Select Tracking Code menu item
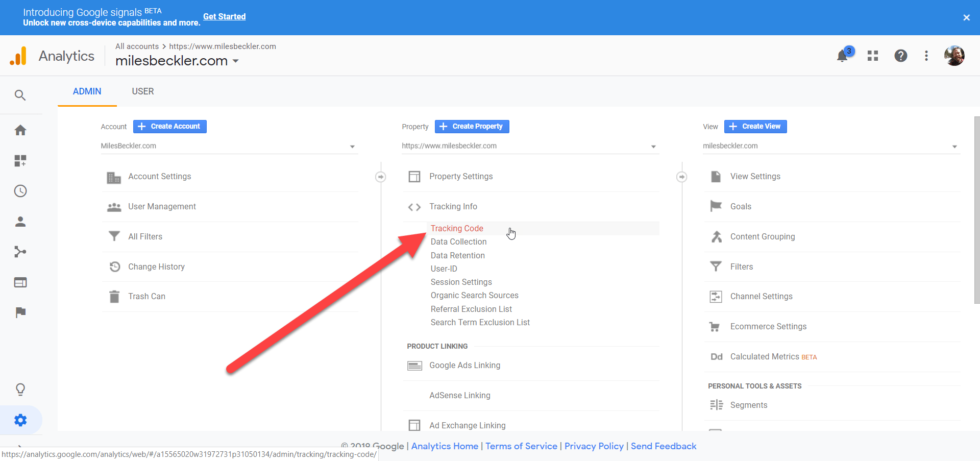 coord(457,228)
